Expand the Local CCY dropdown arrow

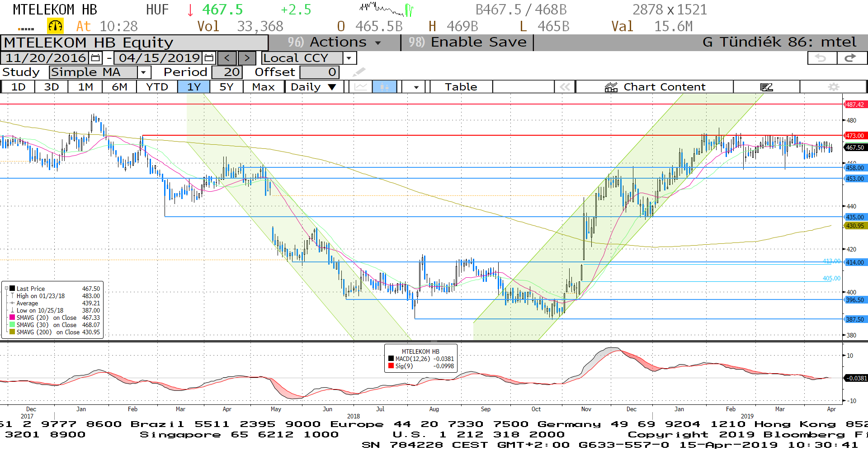coord(349,58)
